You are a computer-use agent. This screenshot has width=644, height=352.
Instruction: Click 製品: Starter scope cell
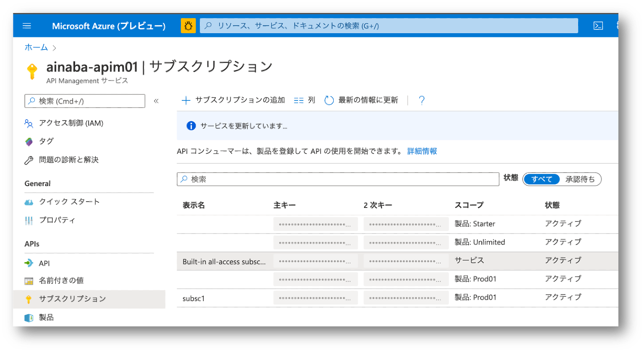pos(475,224)
